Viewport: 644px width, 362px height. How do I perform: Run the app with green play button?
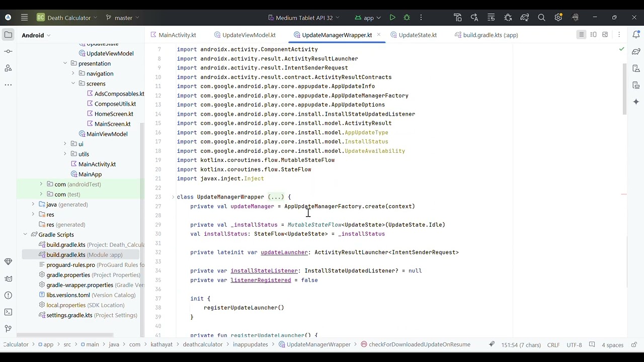pyautogui.click(x=392, y=18)
